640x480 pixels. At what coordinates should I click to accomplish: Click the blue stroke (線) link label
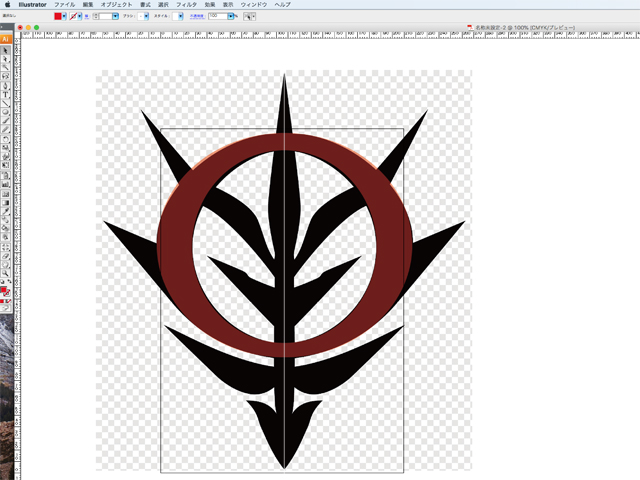[87, 16]
